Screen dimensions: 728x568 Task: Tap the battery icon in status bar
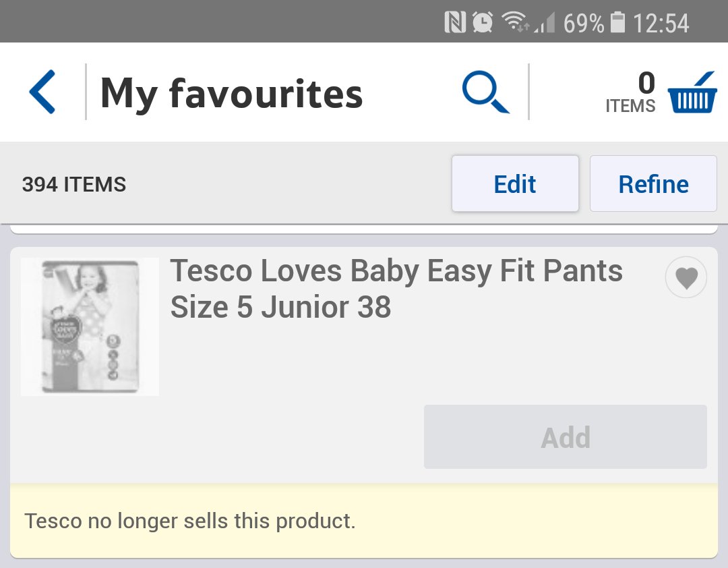coord(617,23)
